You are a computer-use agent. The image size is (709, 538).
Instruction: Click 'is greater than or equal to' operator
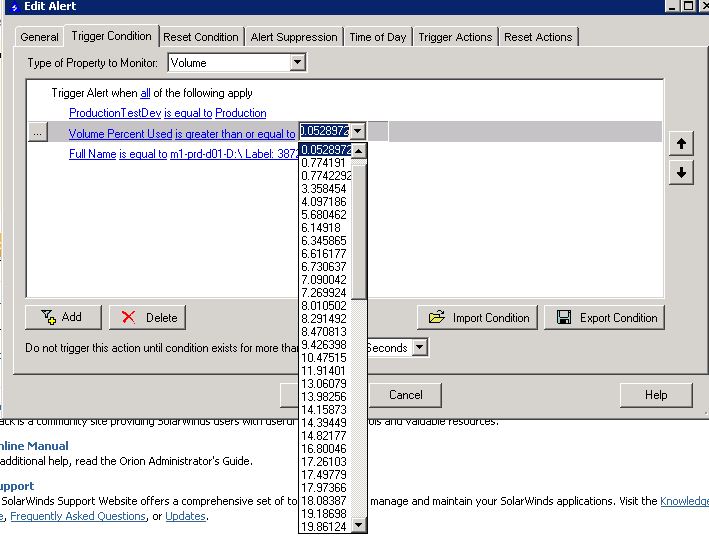point(235,134)
